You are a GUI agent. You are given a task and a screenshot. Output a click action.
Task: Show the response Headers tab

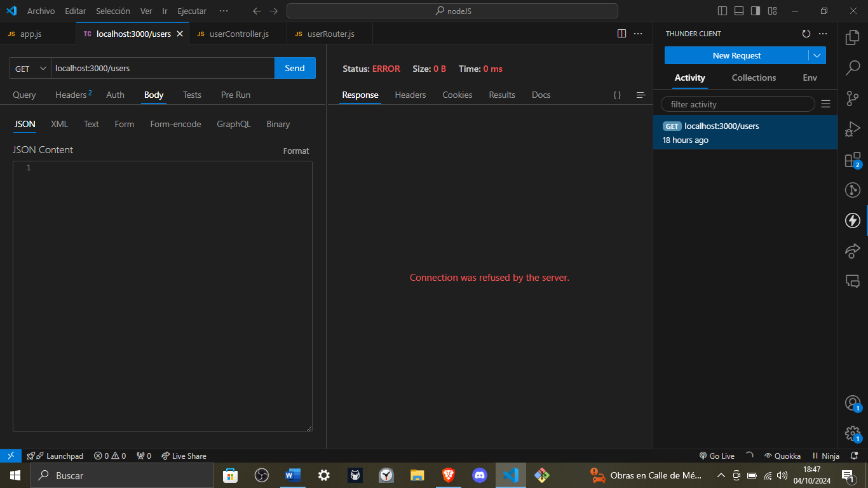410,95
